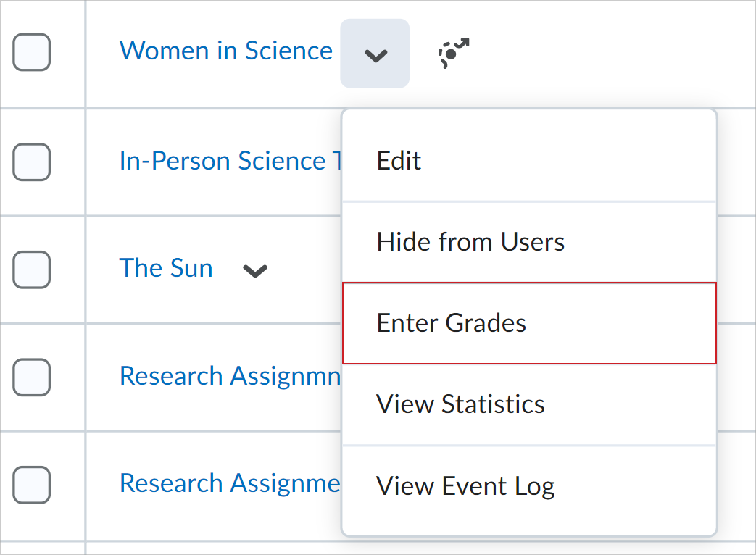Expand The Sun context menu chevron
This screenshot has height=555, width=756.
(254, 271)
